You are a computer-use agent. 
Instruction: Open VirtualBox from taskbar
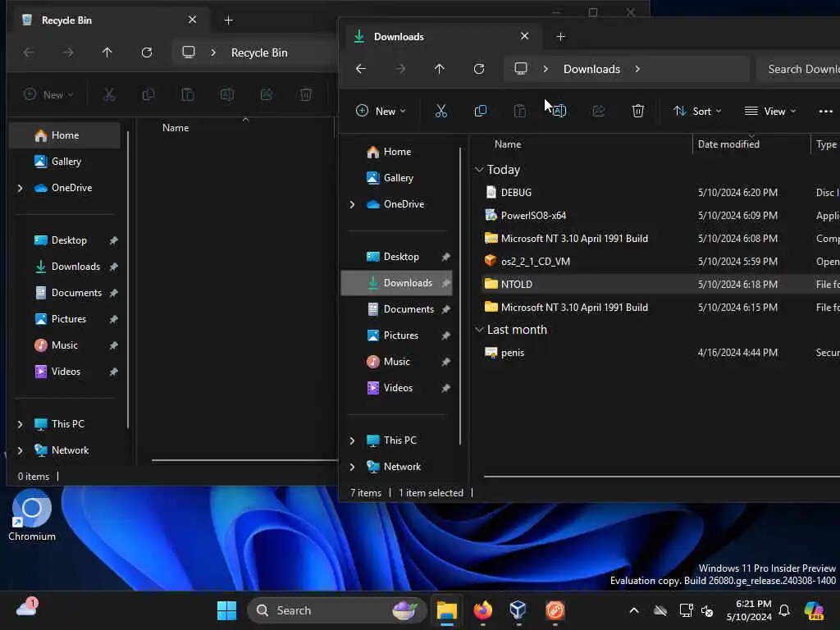[x=518, y=610]
